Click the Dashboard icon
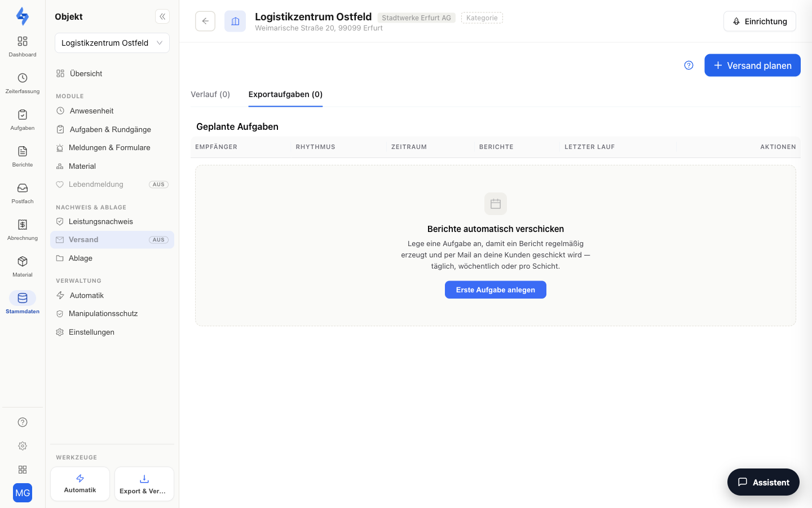The image size is (812, 508). 23,46
